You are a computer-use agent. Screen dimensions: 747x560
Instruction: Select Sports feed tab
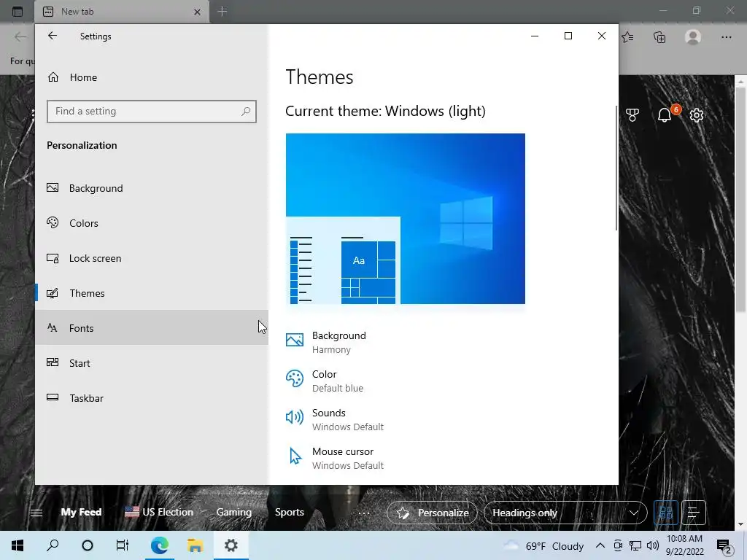pyautogui.click(x=289, y=513)
